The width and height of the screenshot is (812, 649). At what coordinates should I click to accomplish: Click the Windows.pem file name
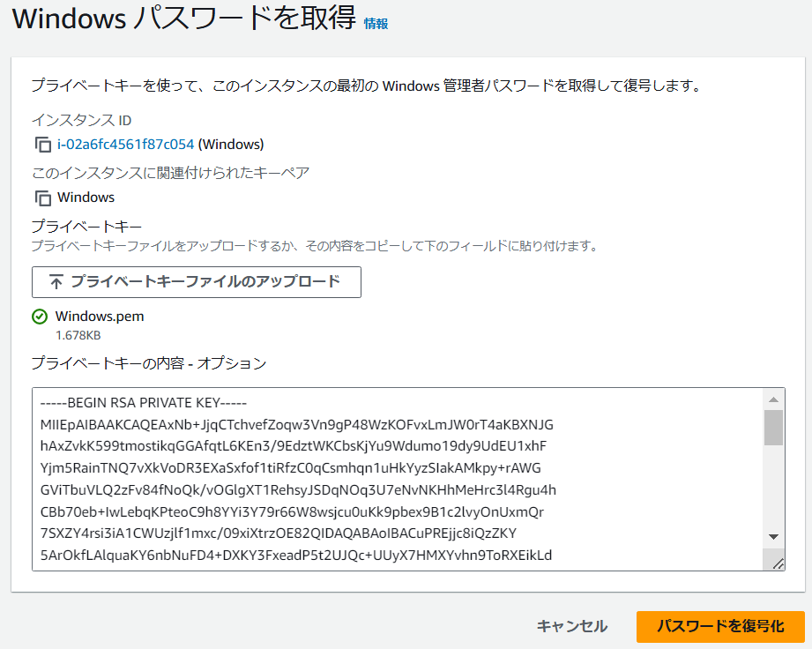pyautogui.click(x=100, y=316)
